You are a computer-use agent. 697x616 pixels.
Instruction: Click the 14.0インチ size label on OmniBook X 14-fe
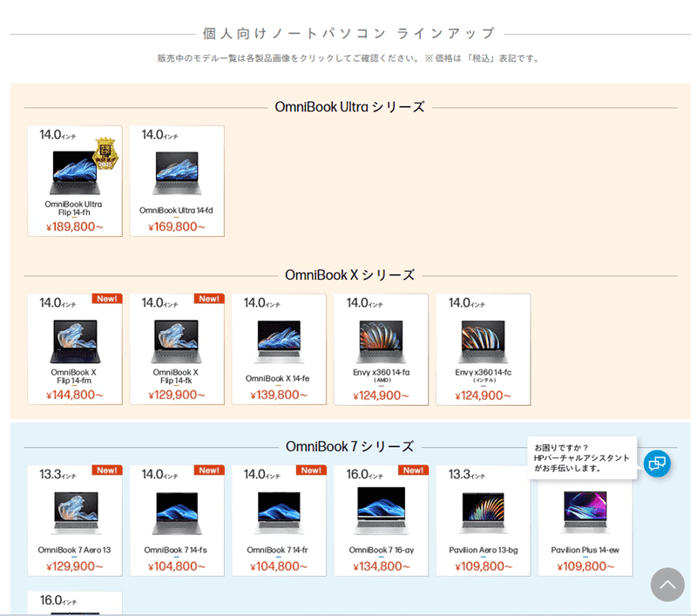[x=262, y=303]
